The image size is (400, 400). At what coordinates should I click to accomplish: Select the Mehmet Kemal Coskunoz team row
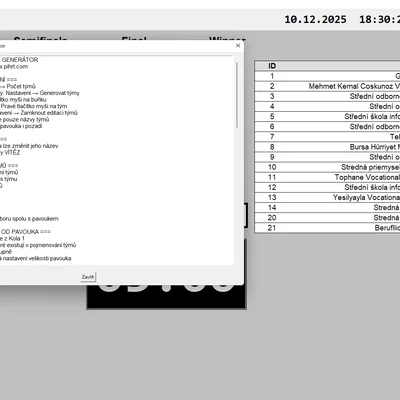[x=327, y=86]
